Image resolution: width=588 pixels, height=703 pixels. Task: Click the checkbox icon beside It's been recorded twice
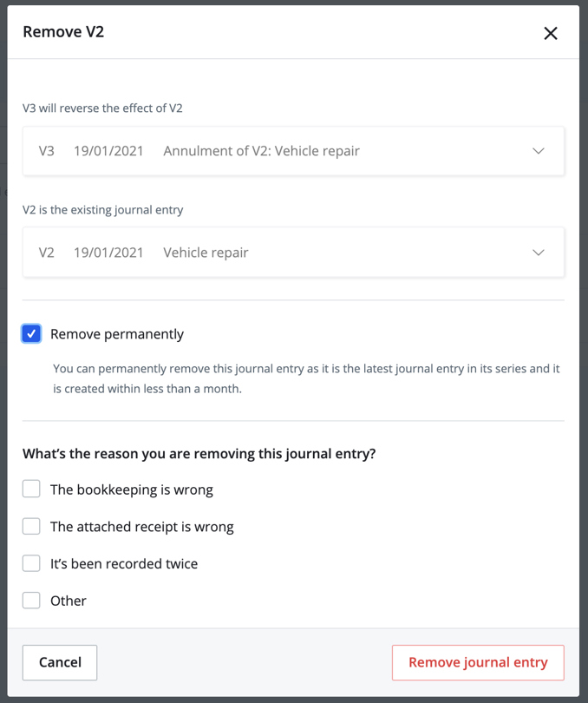coord(31,562)
